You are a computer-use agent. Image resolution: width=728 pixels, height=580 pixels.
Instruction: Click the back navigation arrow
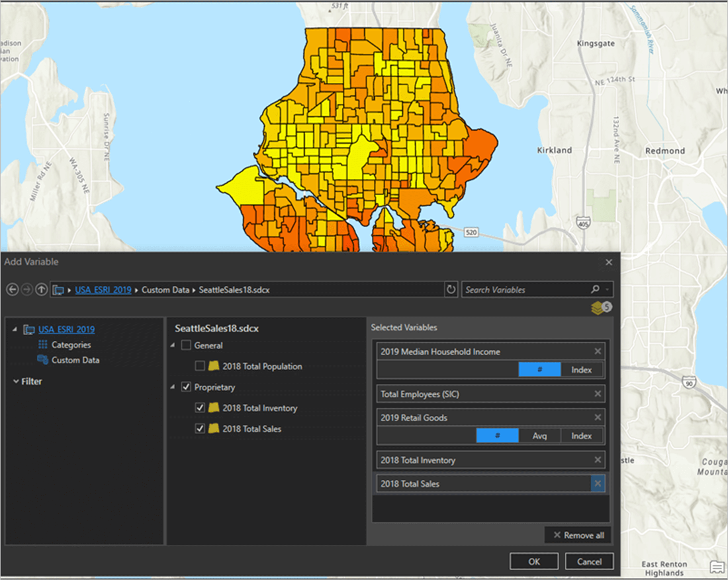[13, 289]
